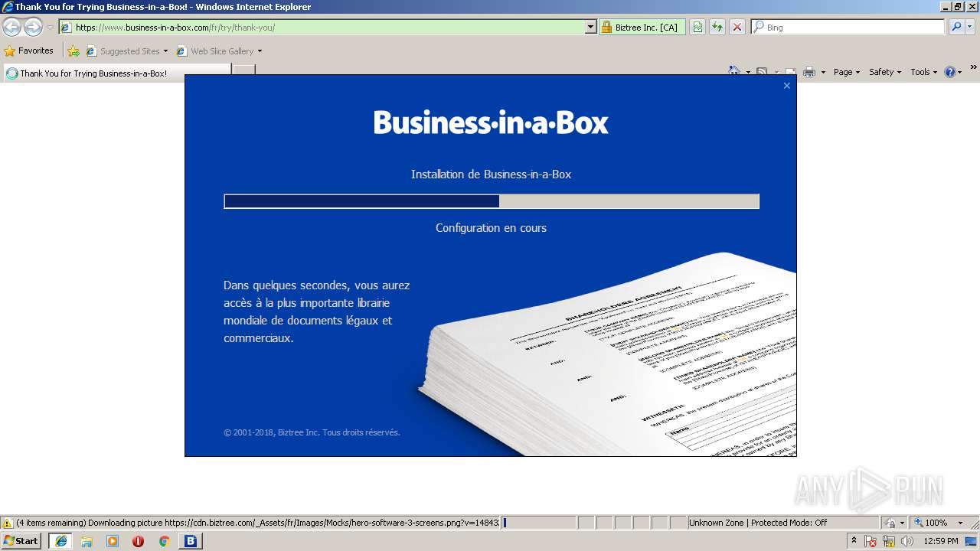Image resolution: width=980 pixels, height=551 pixels.
Task: Select the Thank You for Trying Business-in-a-Box tab
Action: coord(116,73)
